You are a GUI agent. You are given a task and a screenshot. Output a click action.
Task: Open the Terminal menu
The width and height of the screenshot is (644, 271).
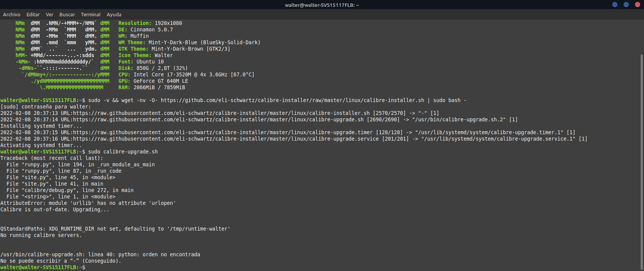pyautogui.click(x=91, y=14)
